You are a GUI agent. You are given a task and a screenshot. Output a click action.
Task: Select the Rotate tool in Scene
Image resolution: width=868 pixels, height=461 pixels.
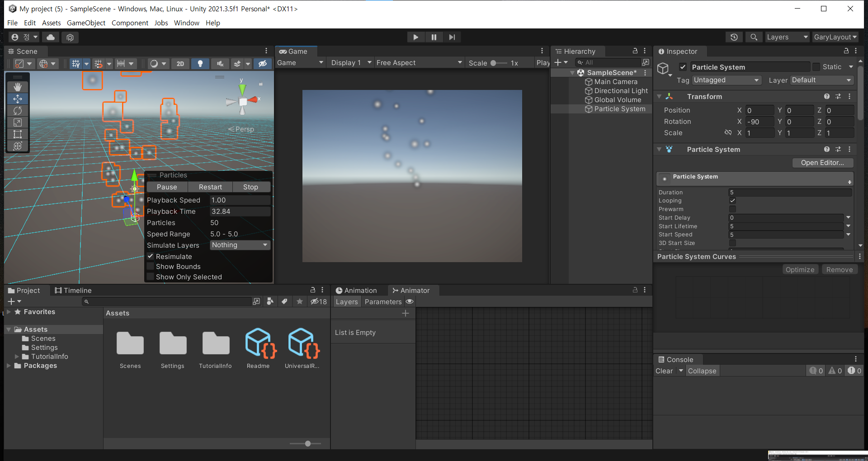point(18,110)
